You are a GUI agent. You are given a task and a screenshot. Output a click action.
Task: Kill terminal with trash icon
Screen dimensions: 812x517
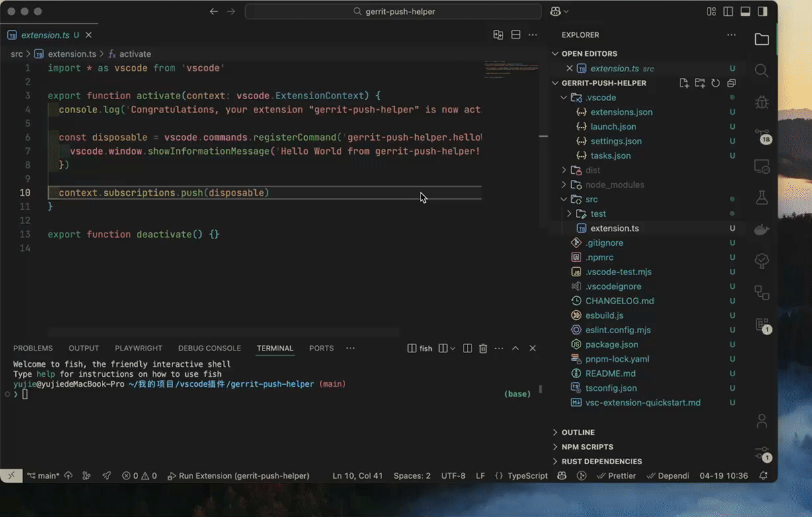(x=483, y=348)
